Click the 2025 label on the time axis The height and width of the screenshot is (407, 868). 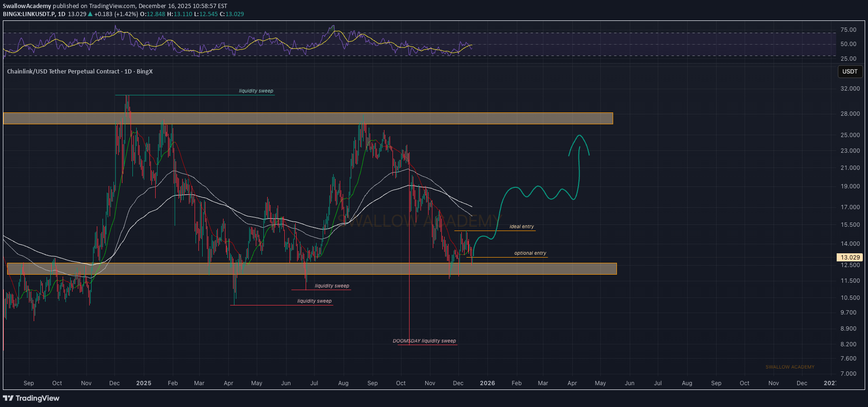coord(144,383)
